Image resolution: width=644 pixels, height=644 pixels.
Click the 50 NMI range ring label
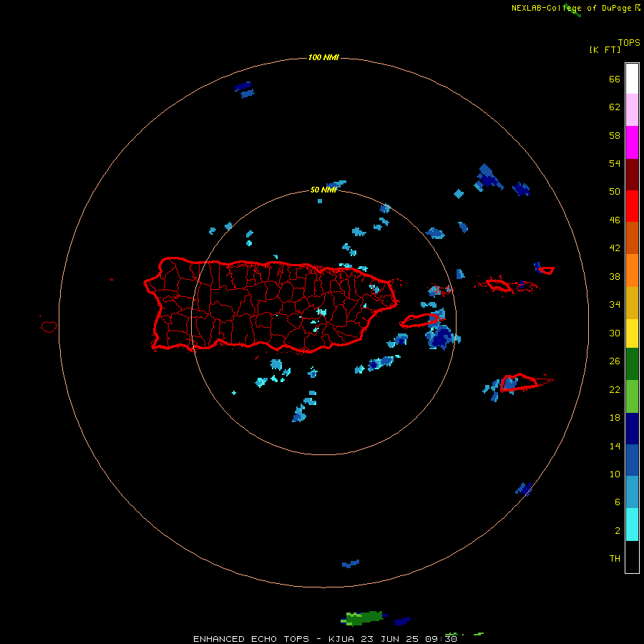pos(323,190)
